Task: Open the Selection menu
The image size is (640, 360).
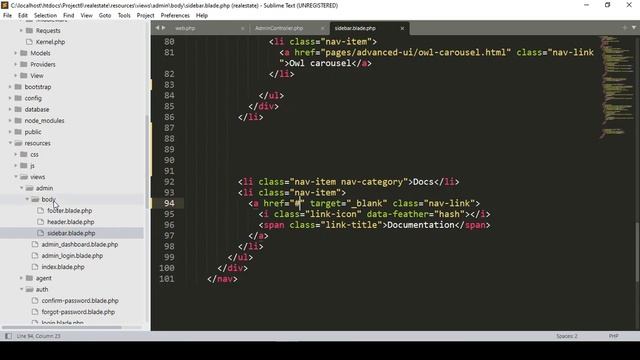Action: (45, 16)
